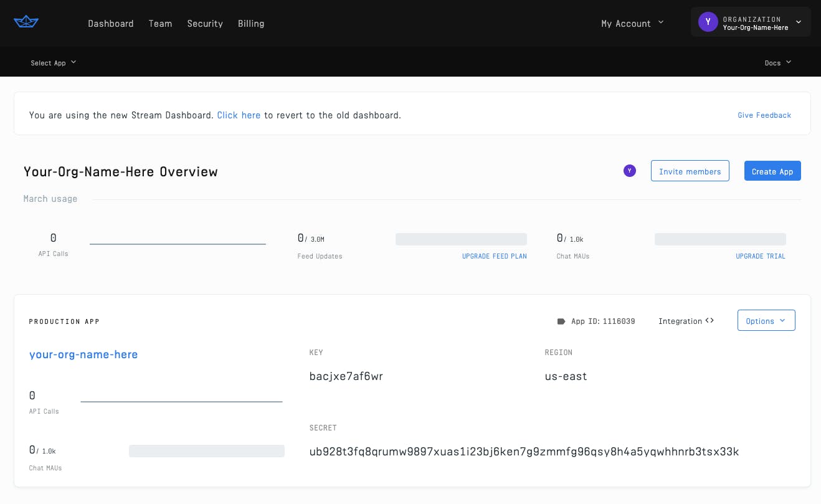This screenshot has width=821, height=504.
Task: Click the Stream boat logo icon
Action: 26,22
